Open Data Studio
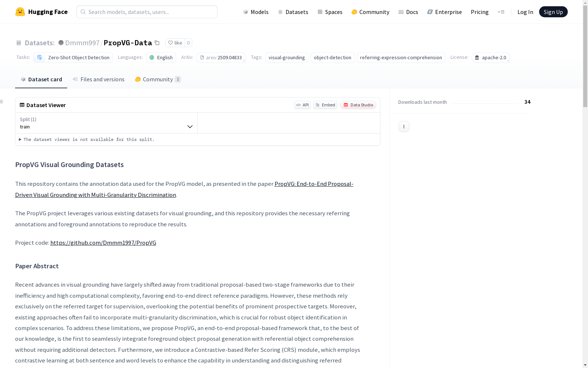The height and width of the screenshot is (368, 588). (358, 105)
